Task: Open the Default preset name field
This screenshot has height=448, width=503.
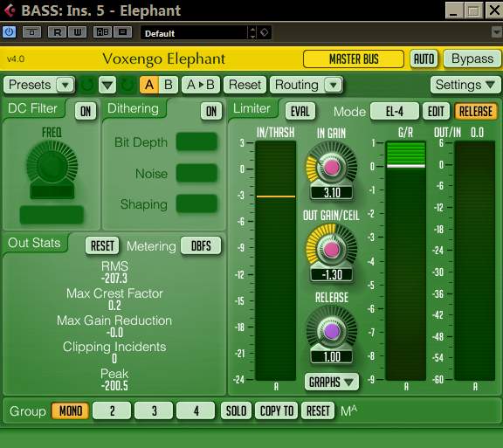Action: click(x=194, y=32)
